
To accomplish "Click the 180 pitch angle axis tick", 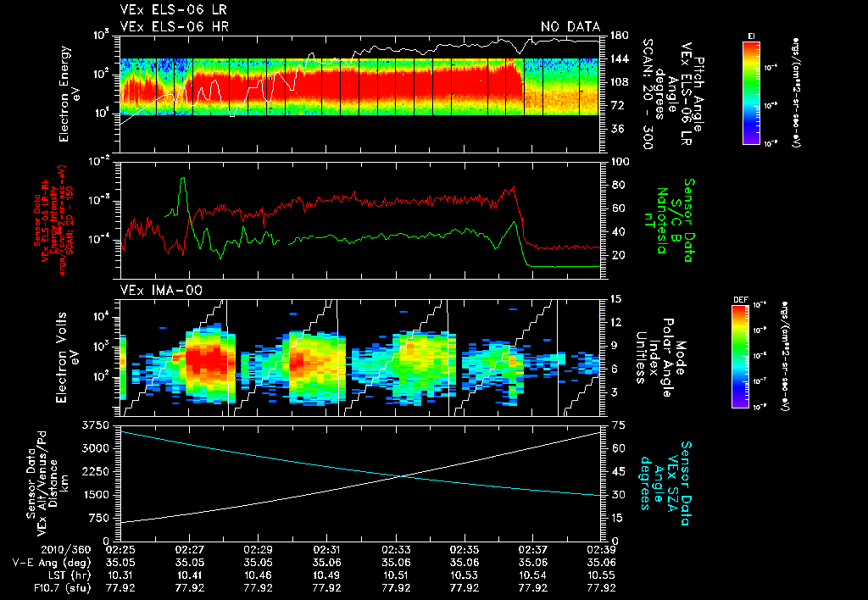I will coord(619,36).
